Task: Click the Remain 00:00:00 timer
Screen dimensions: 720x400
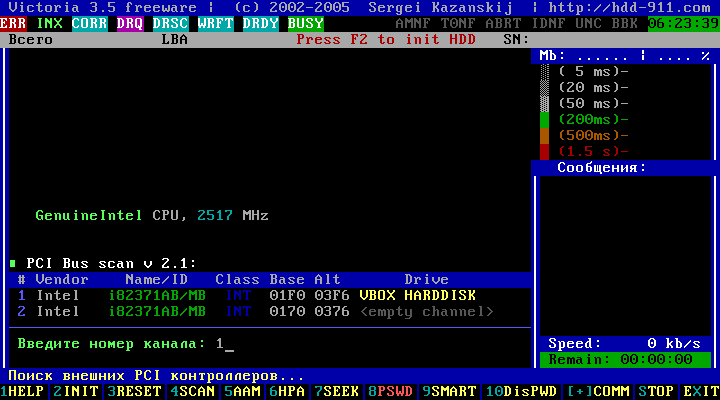Action: tap(625, 360)
